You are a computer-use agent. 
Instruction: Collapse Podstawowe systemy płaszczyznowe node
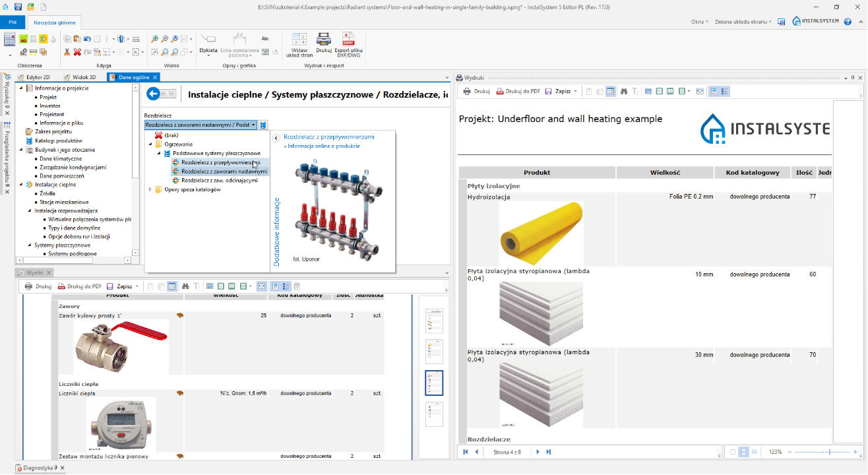pos(159,153)
